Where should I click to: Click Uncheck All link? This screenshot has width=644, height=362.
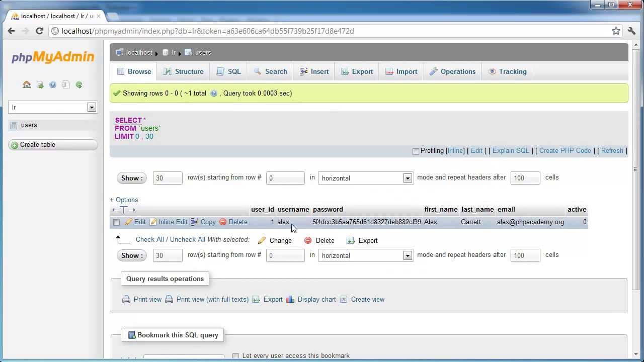point(187,239)
